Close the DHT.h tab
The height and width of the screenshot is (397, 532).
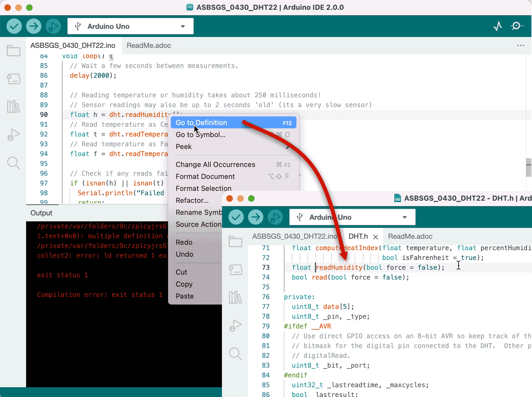click(x=376, y=237)
